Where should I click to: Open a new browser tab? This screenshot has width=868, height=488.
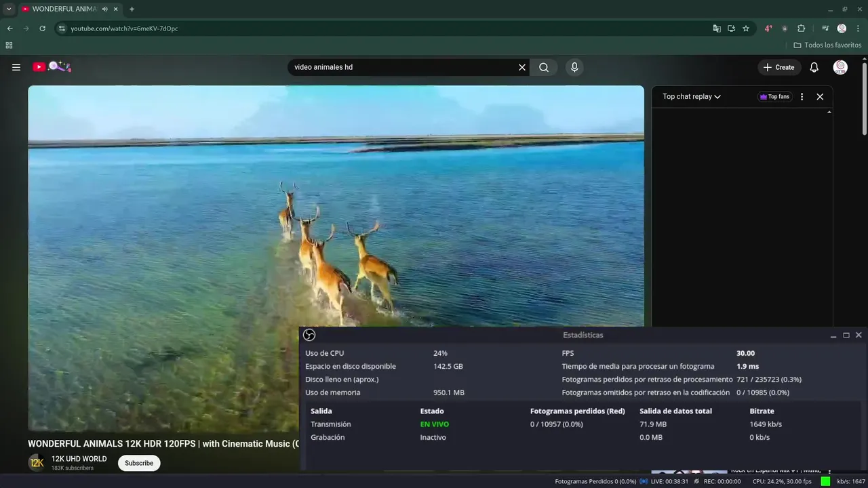[x=132, y=9]
